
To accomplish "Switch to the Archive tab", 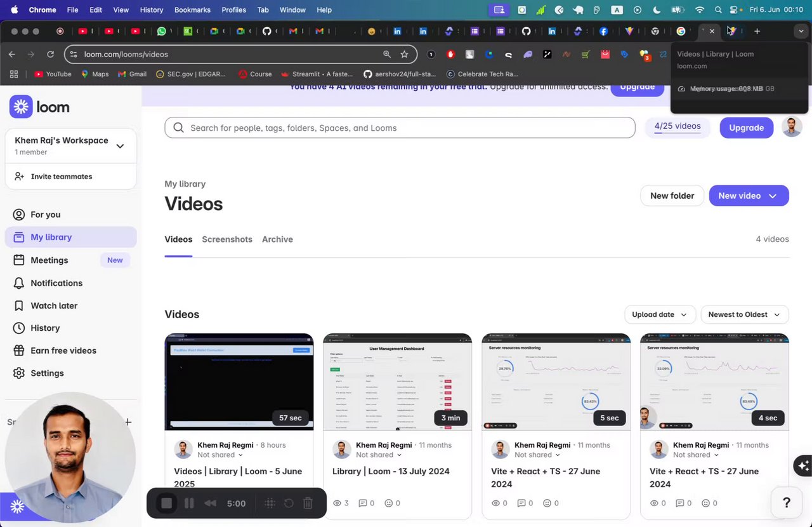I will tap(277, 239).
